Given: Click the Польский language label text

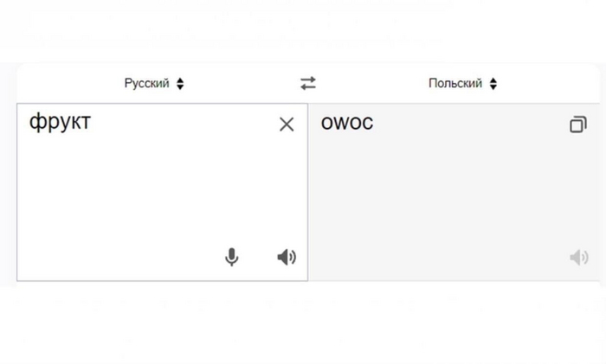Looking at the screenshot, I should 455,84.
